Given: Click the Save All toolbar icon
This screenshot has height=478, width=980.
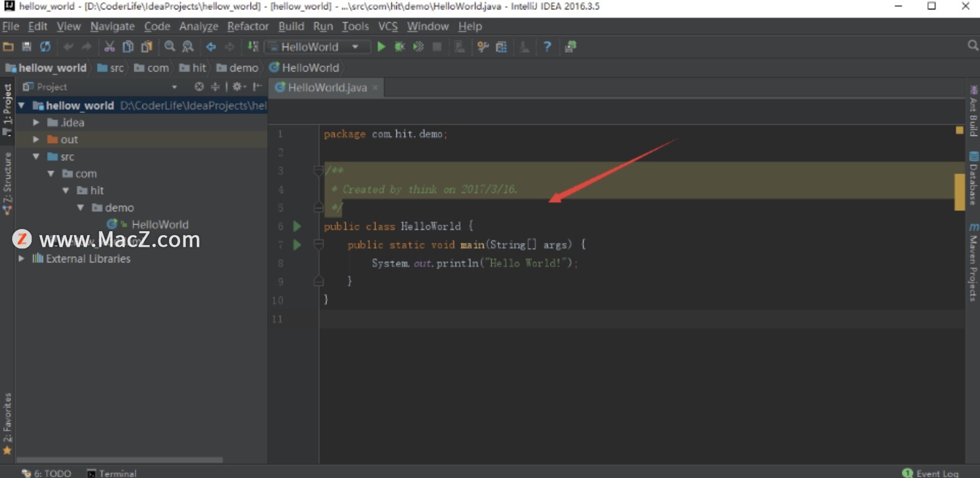Looking at the screenshot, I should point(27,47).
